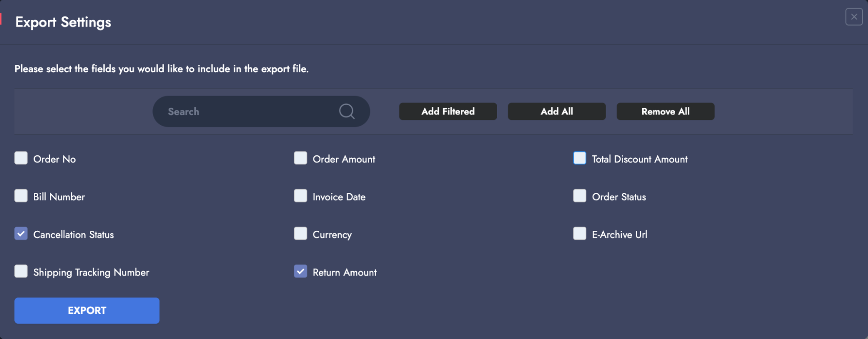Click the Return Amount label text

point(345,273)
